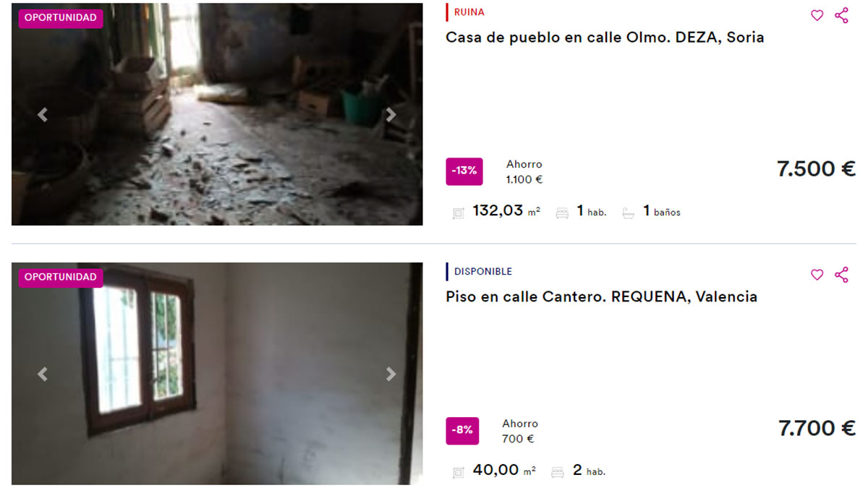Favorite the Deza house with heart icon

[817, 15]
